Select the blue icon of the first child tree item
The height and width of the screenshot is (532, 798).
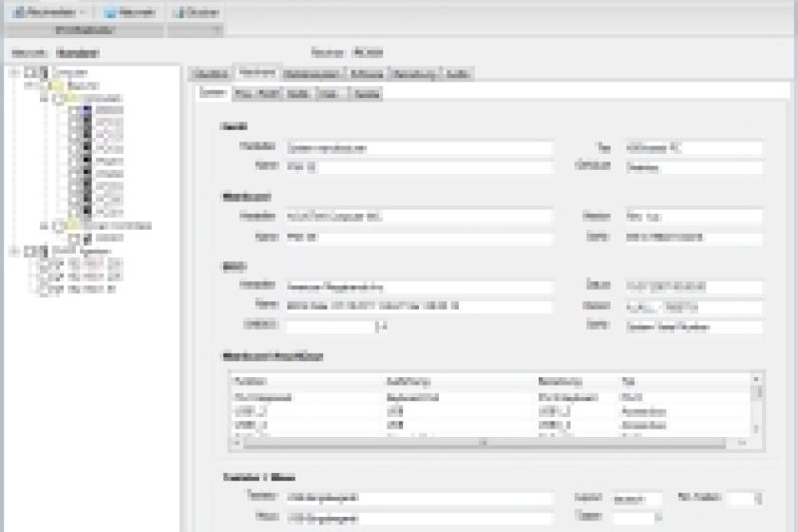87,110
